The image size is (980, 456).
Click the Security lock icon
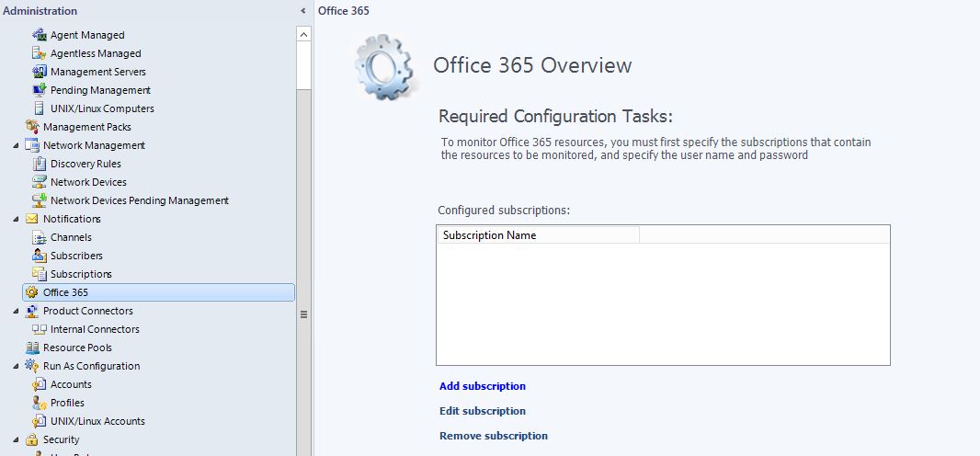32,439
